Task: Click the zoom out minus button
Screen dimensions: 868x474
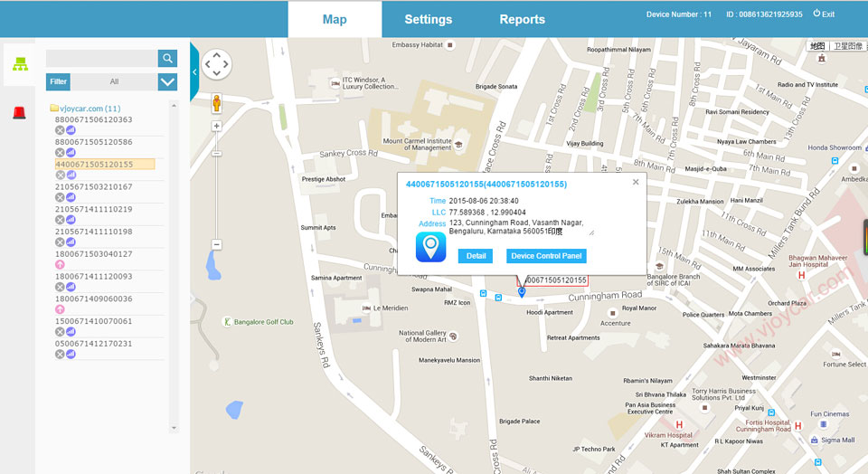Action: pos(217,244)
